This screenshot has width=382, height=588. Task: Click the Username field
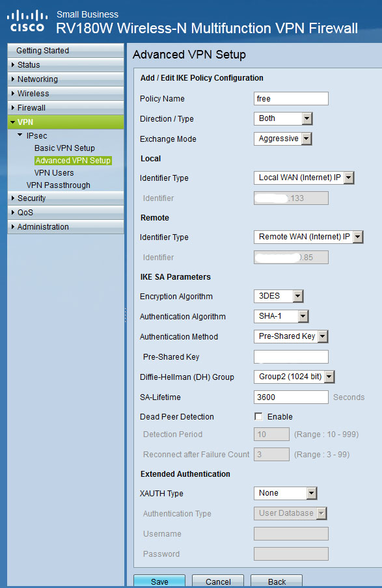click(291, 533)
